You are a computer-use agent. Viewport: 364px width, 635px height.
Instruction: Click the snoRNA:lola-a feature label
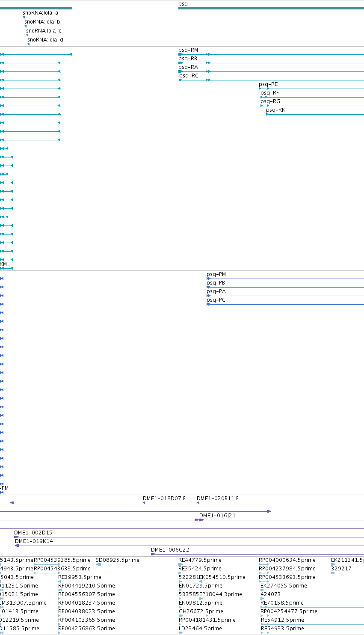pyautogui.click(x=40, y=13)
